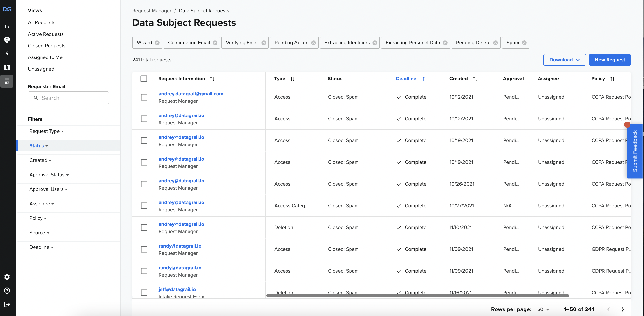
Task: Open the shield search sidebar icon
Action: coord(7,40)
